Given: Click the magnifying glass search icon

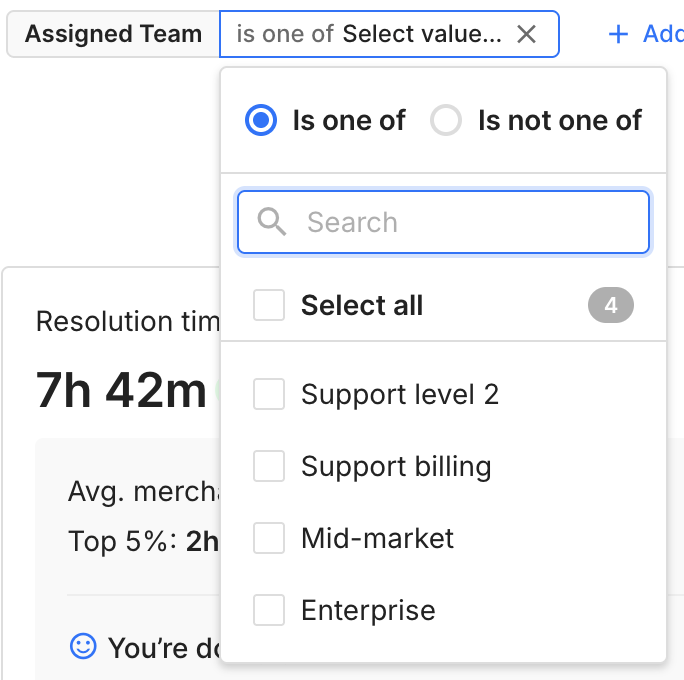Looking at the screenshot, I should [272, 221].
